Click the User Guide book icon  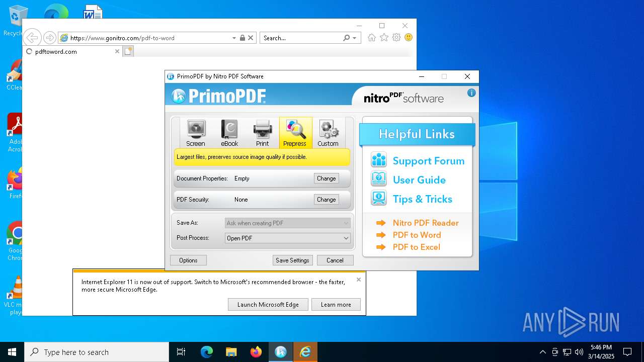coord(378,179)
